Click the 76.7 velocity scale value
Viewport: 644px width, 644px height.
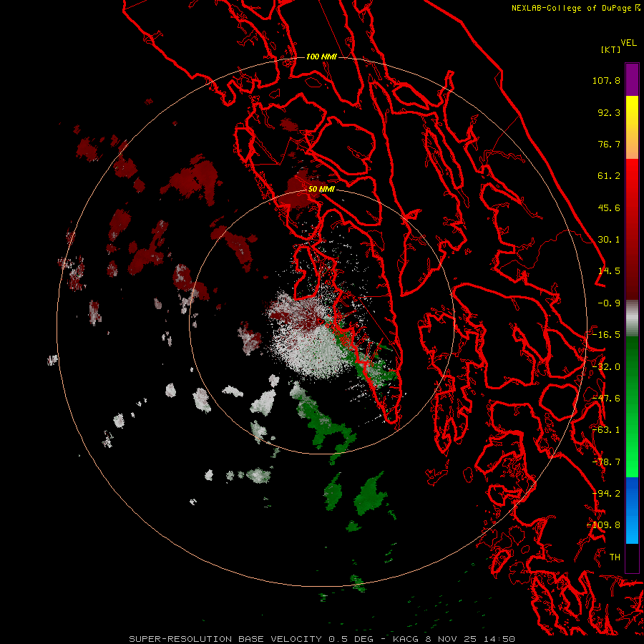click(x=609, y=144)
